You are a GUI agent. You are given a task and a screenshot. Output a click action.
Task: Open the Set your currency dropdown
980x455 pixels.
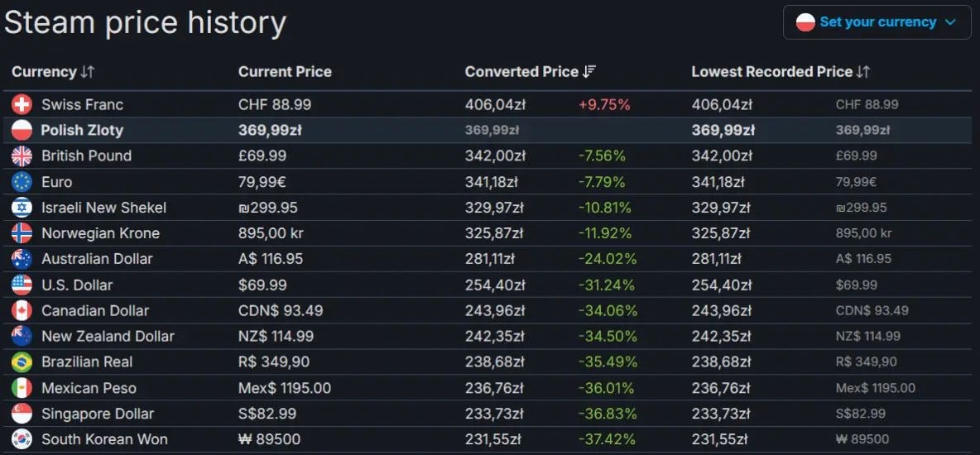pos(877,22)
